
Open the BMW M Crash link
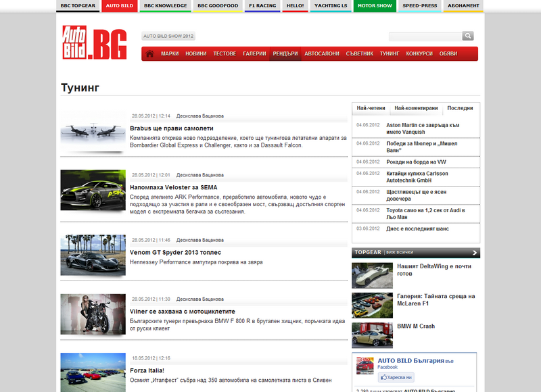tap(416, 326)
